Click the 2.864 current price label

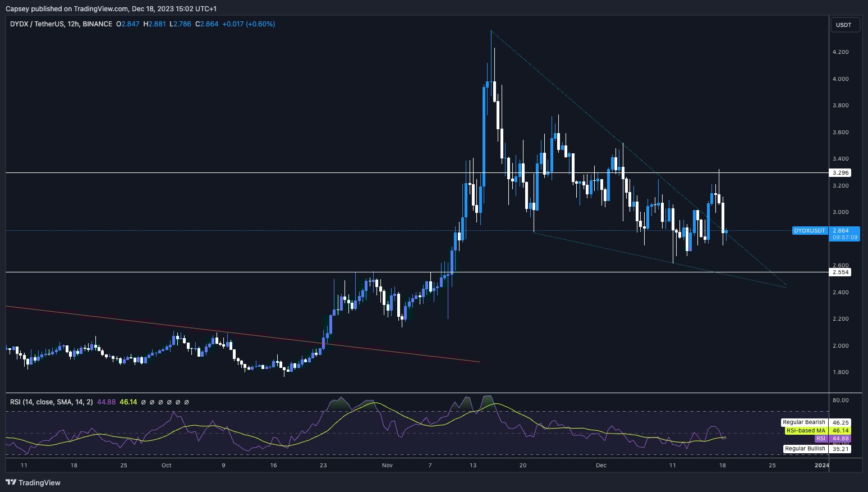841,230
